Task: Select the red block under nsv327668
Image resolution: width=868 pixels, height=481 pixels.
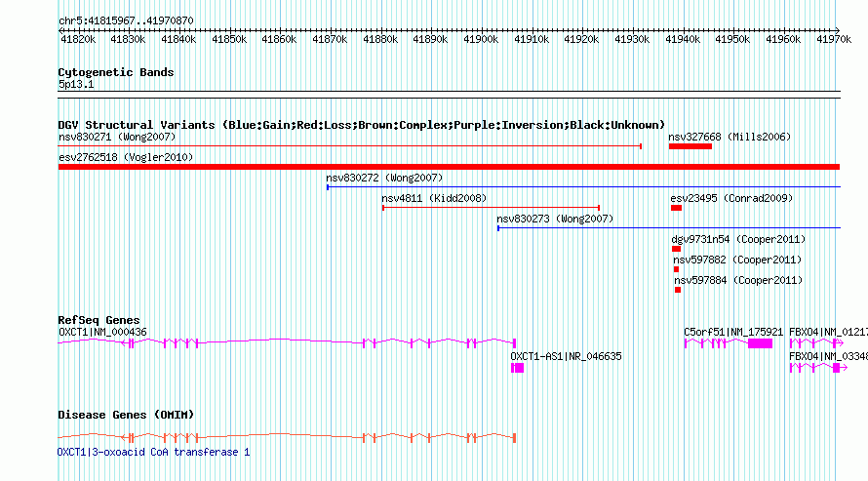Action: 690,146
